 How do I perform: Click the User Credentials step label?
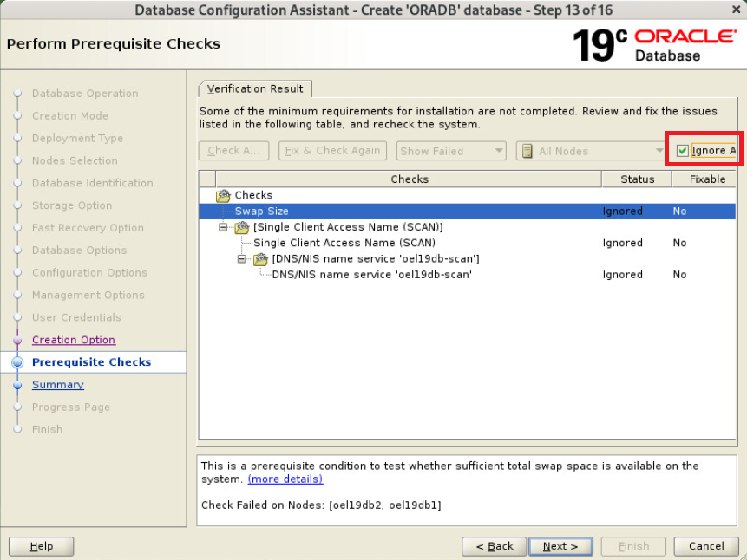coord(76,317)
